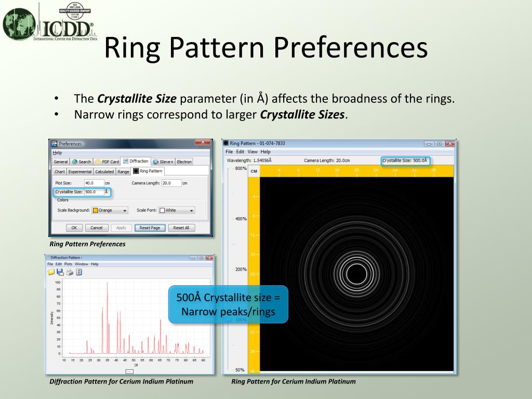Select the PDF Card tab
Image resolution: width=532 pixels, height=399 pixels.
click(x=107, y=162)
